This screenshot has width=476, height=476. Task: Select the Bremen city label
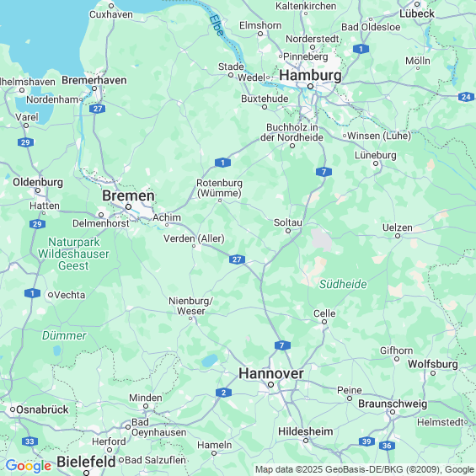tap(128, 195)
